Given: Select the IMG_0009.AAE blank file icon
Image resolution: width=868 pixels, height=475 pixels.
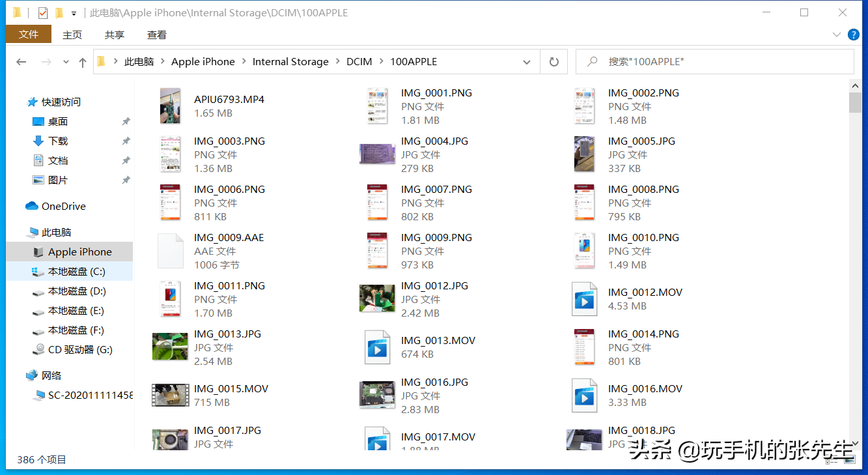Looking at the screenshot, I should (x=171, y=251).
